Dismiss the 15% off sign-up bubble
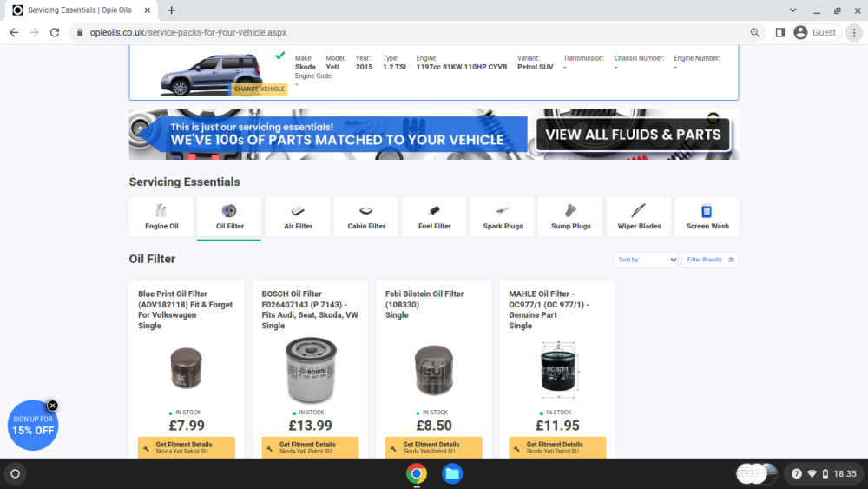868x489 pixels. (53, 406)
